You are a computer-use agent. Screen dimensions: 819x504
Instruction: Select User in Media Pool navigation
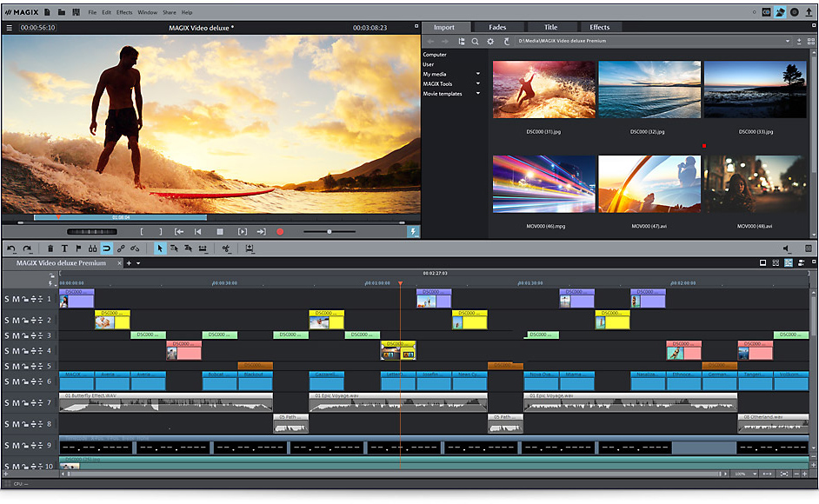point(429,64)
